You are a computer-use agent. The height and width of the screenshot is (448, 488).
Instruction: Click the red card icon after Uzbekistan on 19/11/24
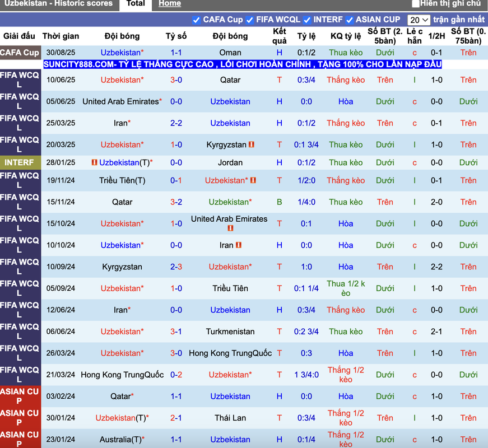click(253, 180)
